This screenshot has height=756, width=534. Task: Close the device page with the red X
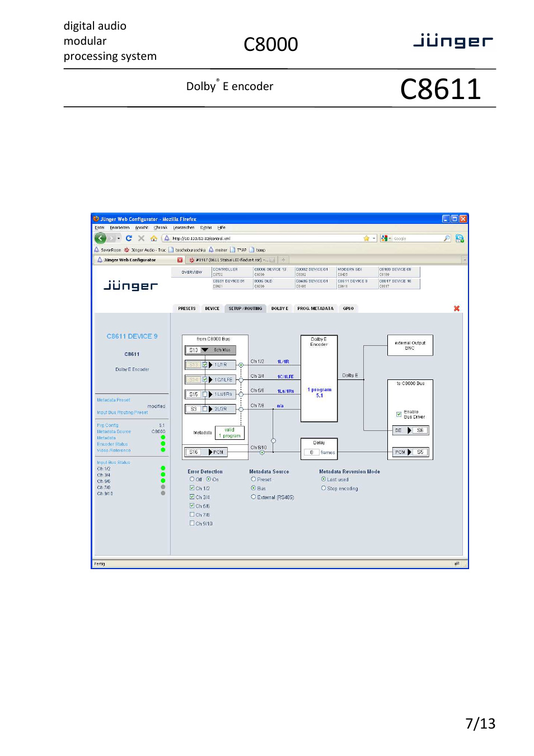click(457, 308)
